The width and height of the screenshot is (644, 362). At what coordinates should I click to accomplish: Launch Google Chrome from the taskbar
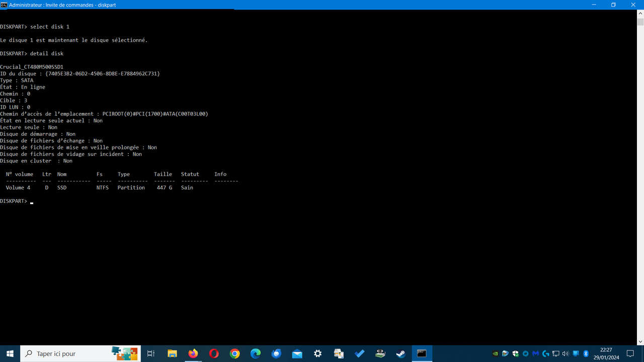click(x=234, y=353)
